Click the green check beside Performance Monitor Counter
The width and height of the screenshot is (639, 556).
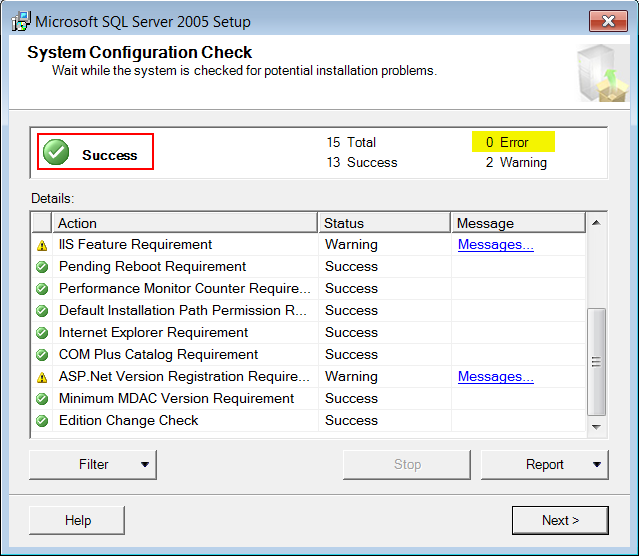pos(42,289)
